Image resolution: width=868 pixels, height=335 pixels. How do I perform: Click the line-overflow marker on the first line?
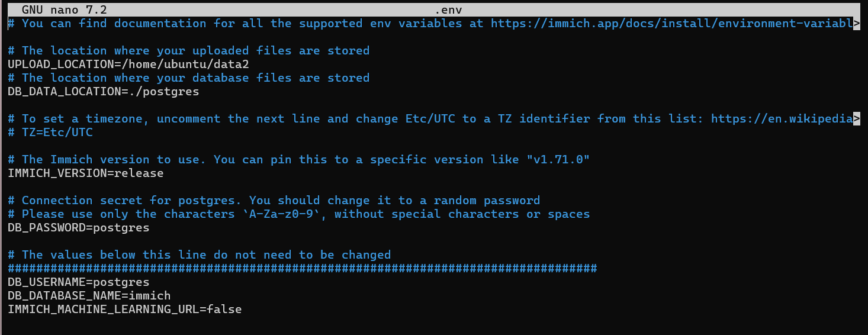(856, 24)
